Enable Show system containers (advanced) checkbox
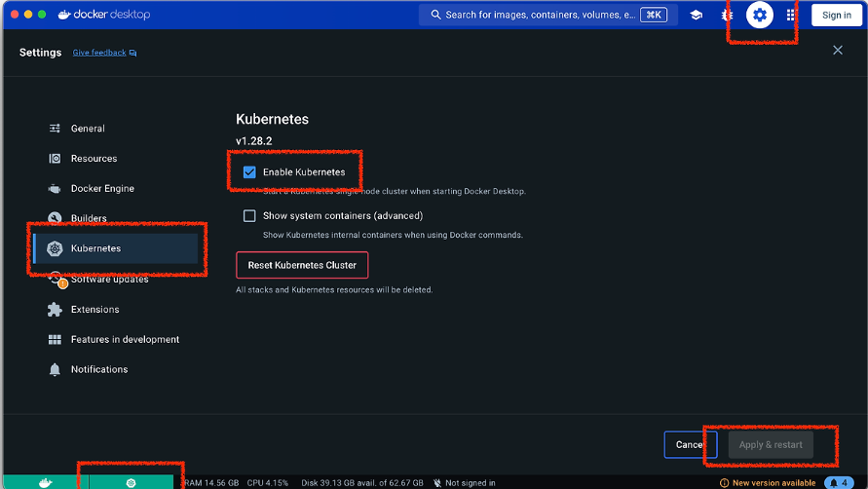Screen dimensions: 868x489 coord(249,215)
